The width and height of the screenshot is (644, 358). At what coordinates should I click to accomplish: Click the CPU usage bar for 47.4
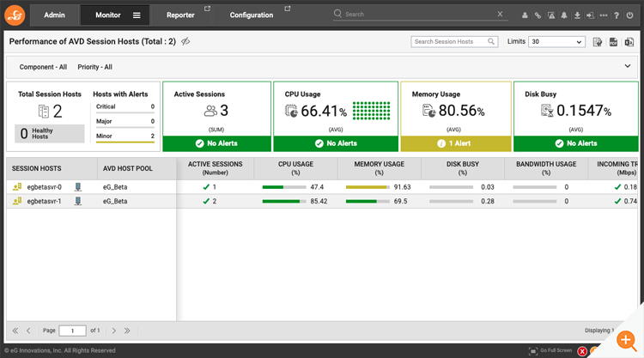point(284,187)
